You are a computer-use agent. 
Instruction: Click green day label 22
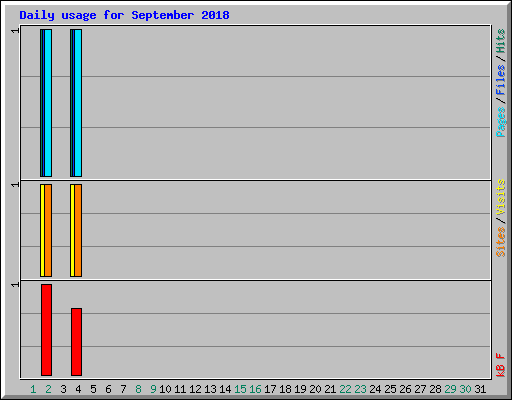[x=345, y=389]
